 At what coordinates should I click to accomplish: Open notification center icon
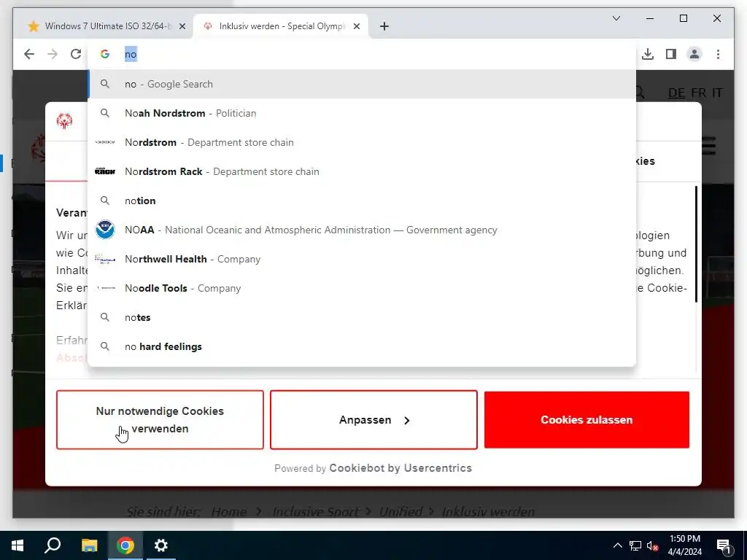click(x=724, y=545)
